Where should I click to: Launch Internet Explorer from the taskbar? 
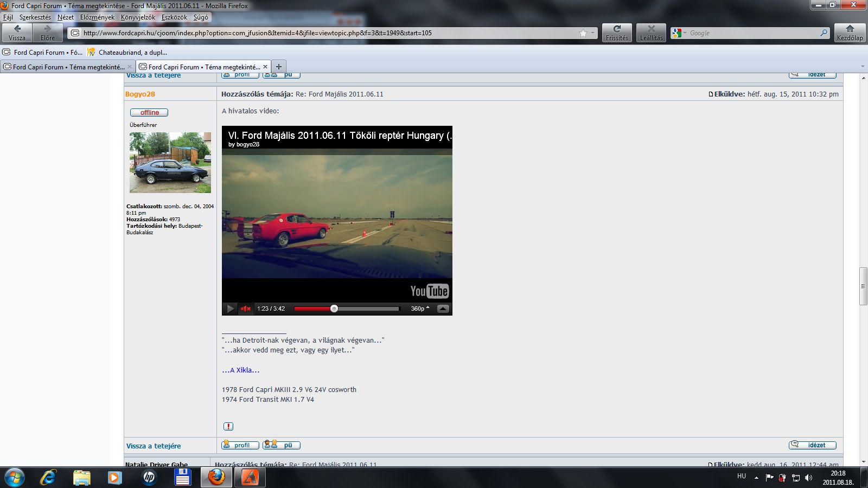[x=48, y=477]
